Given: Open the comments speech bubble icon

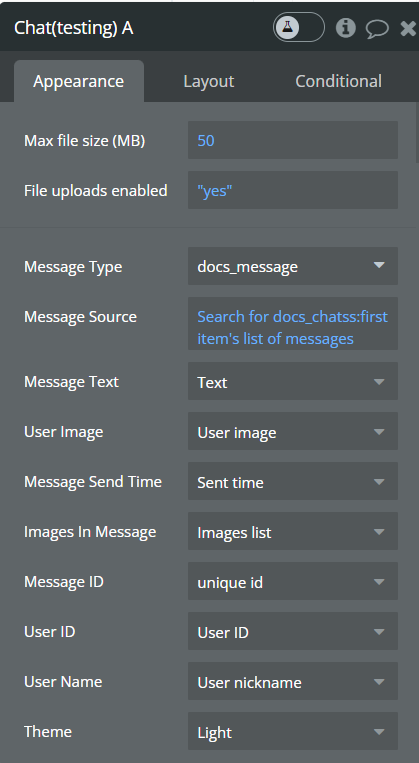Looking at the screenshot, I should coord(377,28).
